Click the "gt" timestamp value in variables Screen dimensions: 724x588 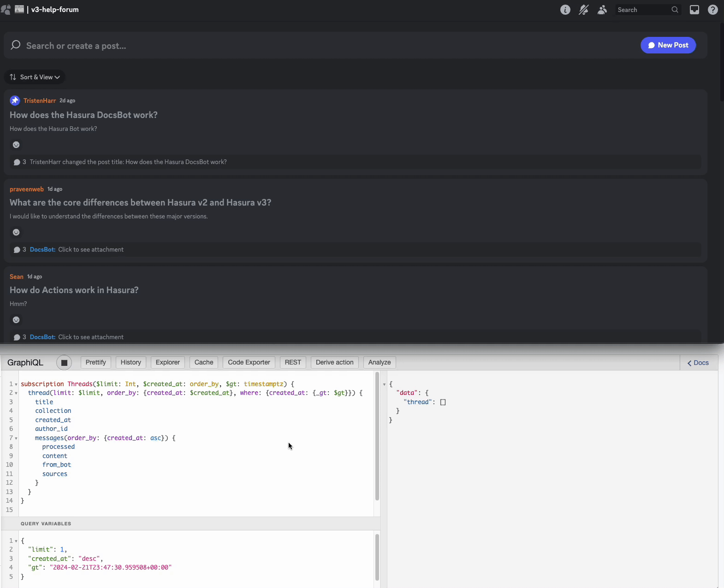coord(111,567)
